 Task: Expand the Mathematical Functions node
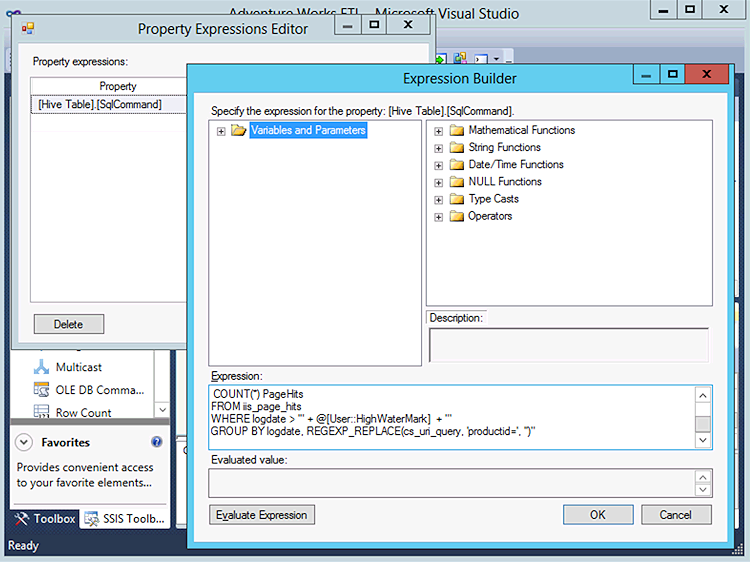tap(438, 131)
